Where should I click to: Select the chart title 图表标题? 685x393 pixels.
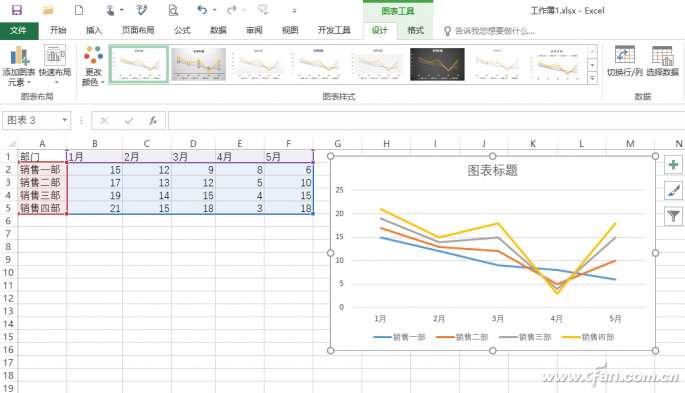[x=492, y=170]
